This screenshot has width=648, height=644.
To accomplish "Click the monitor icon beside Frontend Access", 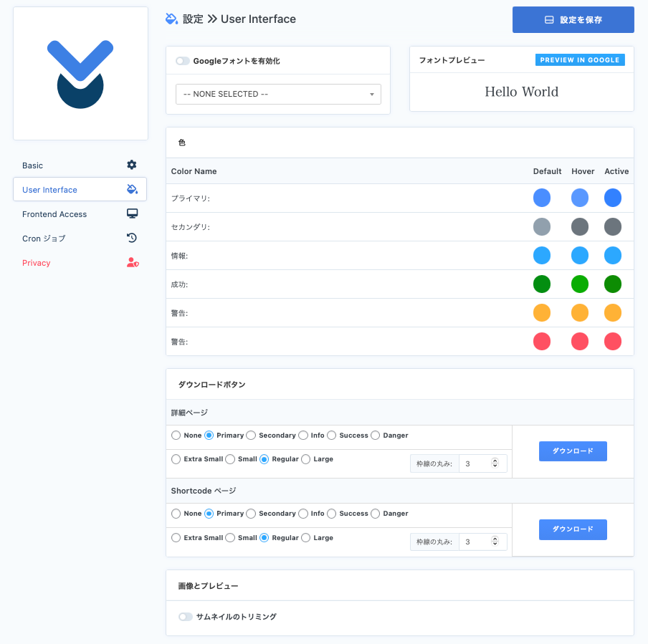I will 132,213.
